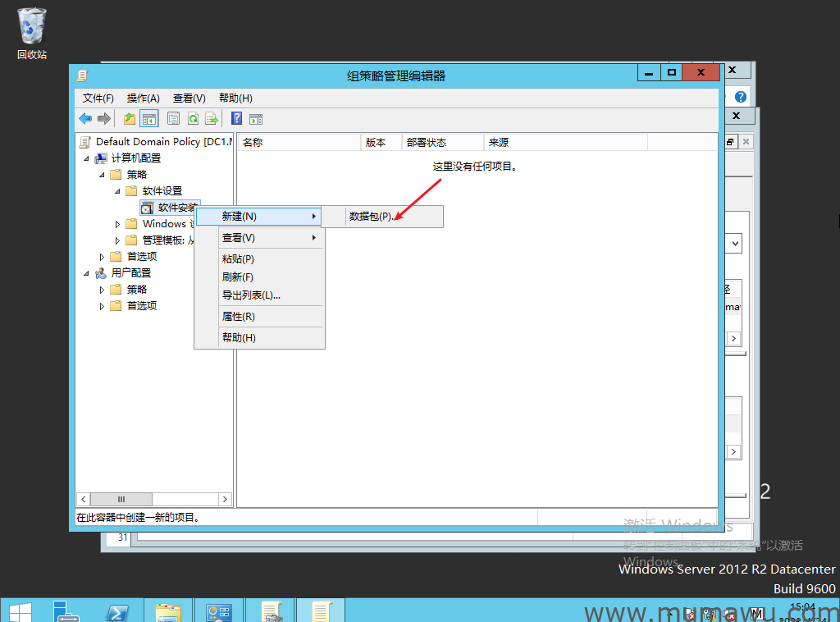Image resolution: width=840 pixels, height=622 pixels.
Task: Sort by the 部署状态 column header
Action: pos(427,143)
